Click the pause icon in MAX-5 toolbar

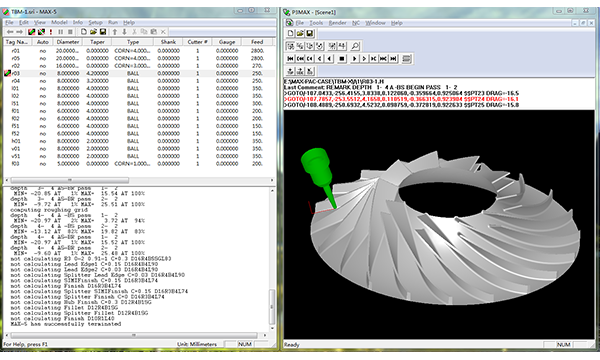tap(60, 32)
